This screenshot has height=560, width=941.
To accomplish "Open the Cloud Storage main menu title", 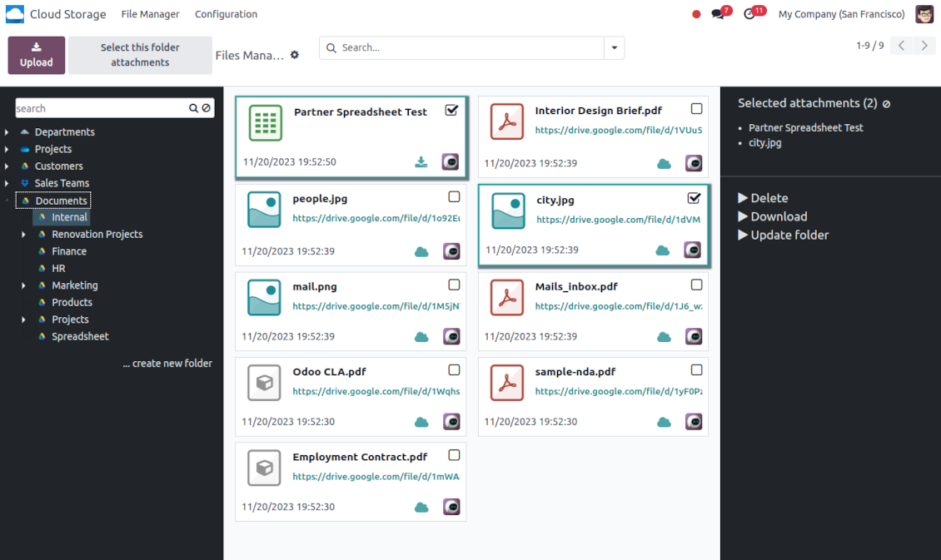I will point(67,14).
